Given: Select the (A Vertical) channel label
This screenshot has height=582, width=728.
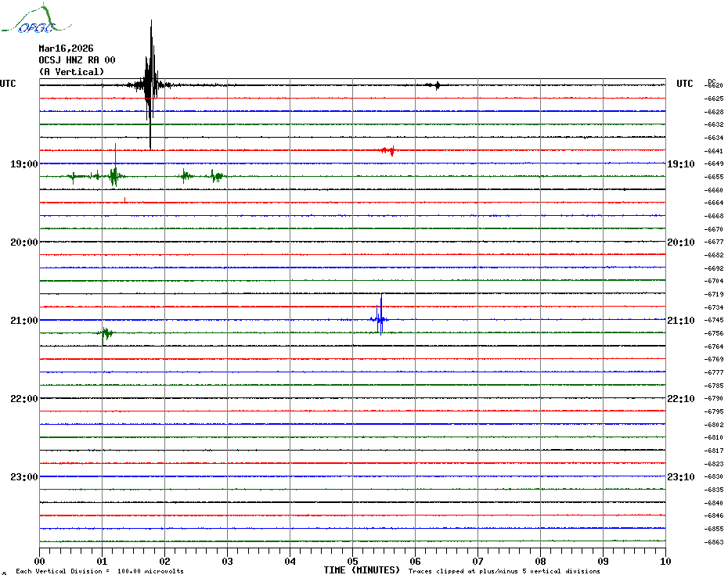Looking at the screenshot, I should click(x=70, y=72).
